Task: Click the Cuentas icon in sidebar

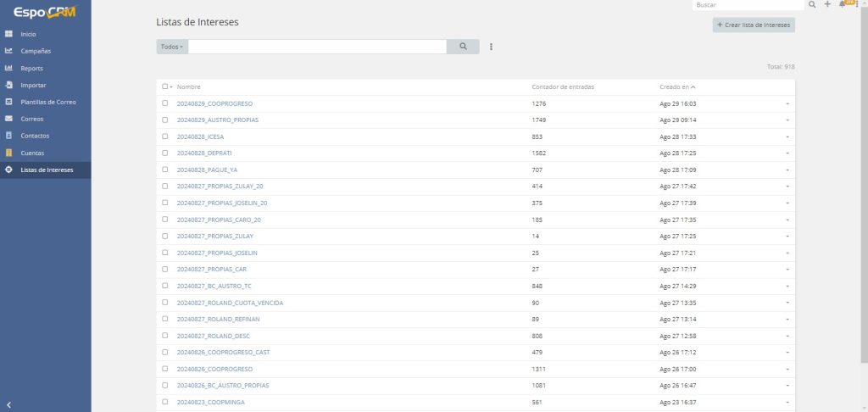Action: click(8, 153)
